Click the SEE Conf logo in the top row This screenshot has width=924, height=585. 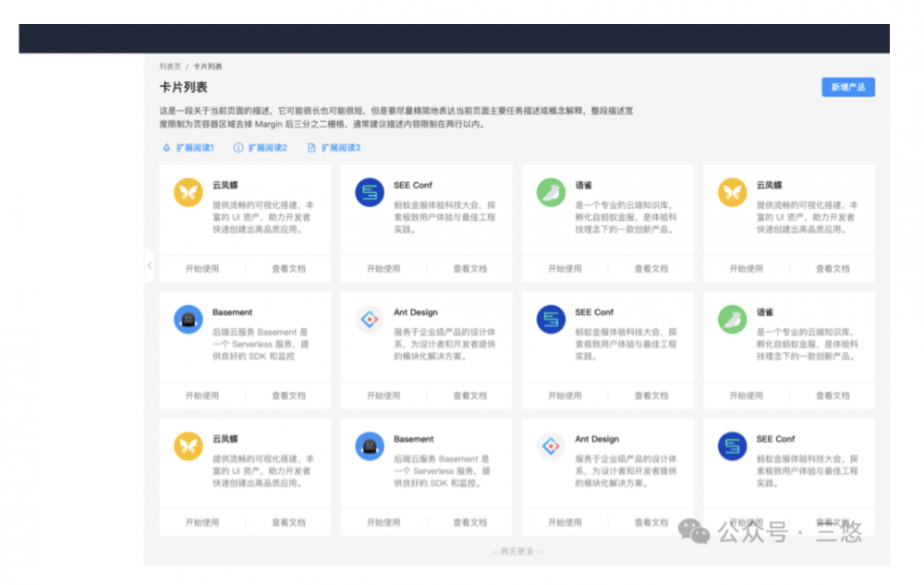[370, 192]
